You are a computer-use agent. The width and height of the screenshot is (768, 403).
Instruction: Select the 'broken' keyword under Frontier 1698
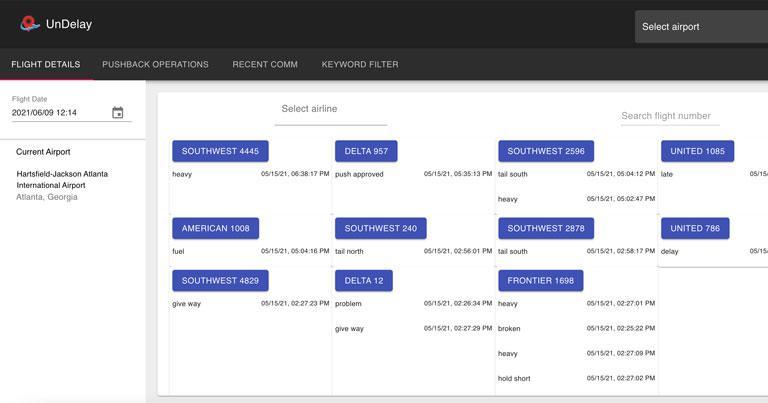click(x=509, y=329)
